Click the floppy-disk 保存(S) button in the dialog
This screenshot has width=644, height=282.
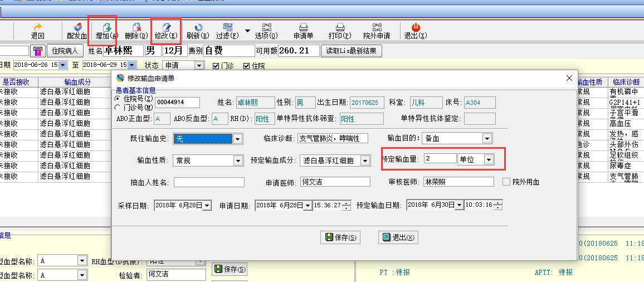click(340, 237)
